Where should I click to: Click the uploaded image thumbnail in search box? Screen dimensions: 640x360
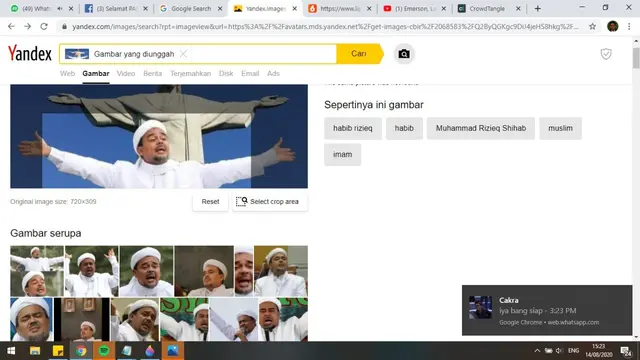point(77,54)
